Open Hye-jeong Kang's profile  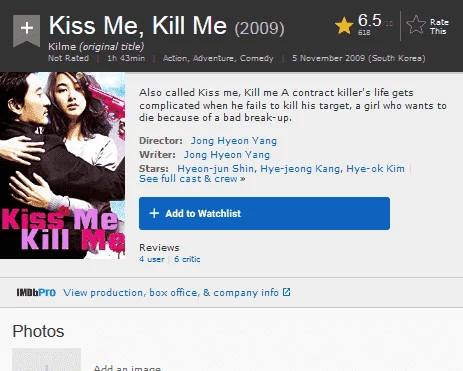click(x=300, y=169)
